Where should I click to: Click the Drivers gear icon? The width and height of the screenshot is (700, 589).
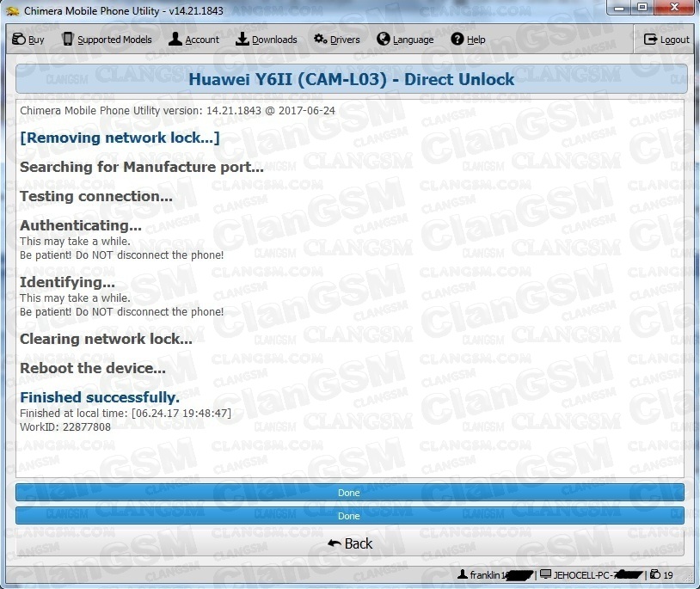point(320,39)
